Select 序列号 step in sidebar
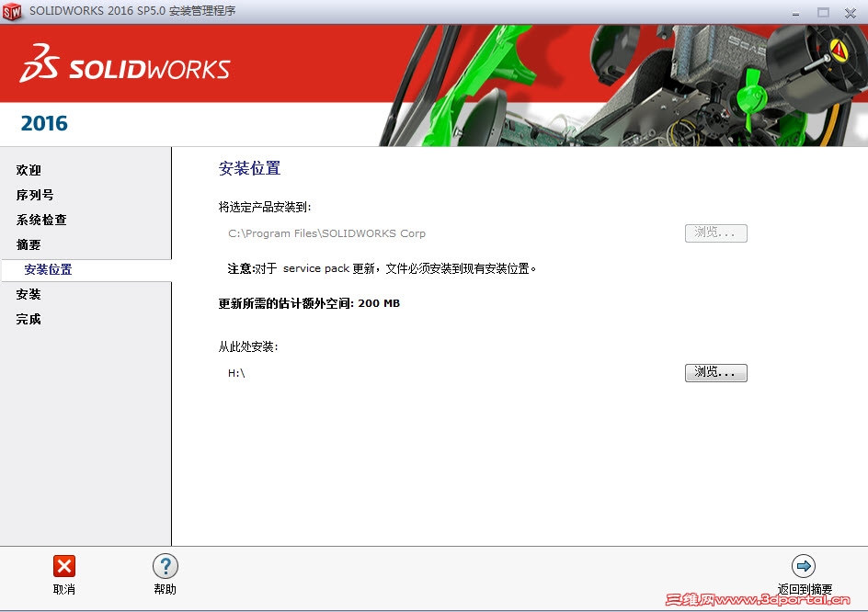This screenshot has height=612, width=868. pos(35,196)
